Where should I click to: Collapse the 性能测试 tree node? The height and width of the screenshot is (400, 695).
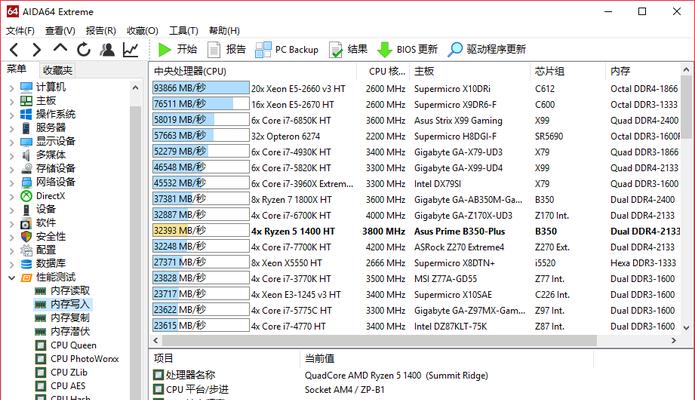12,278
